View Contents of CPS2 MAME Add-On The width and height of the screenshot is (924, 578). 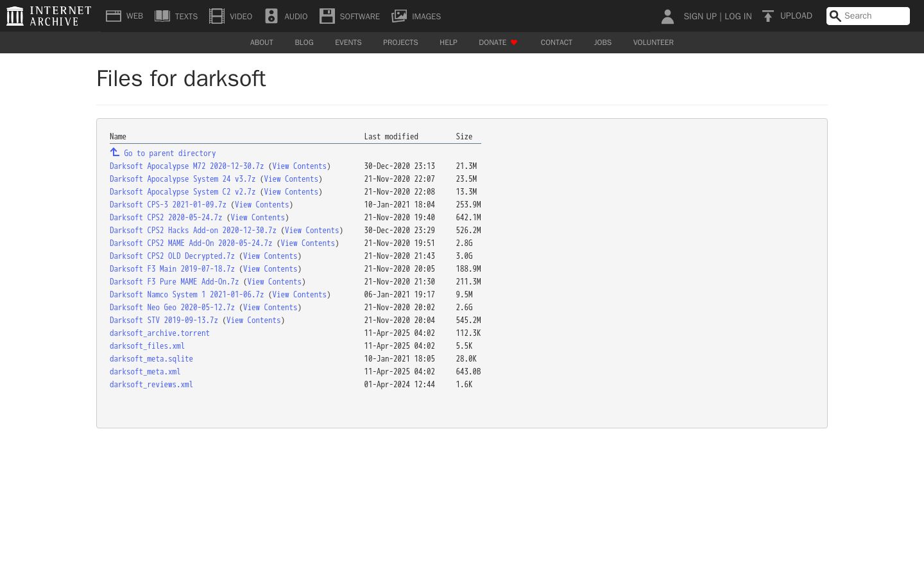(308, 243)
